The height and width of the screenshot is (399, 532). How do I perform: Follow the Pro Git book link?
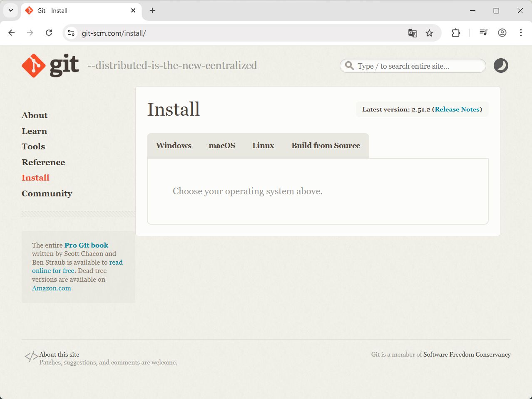pyautogui.click(x=86, y=245)
